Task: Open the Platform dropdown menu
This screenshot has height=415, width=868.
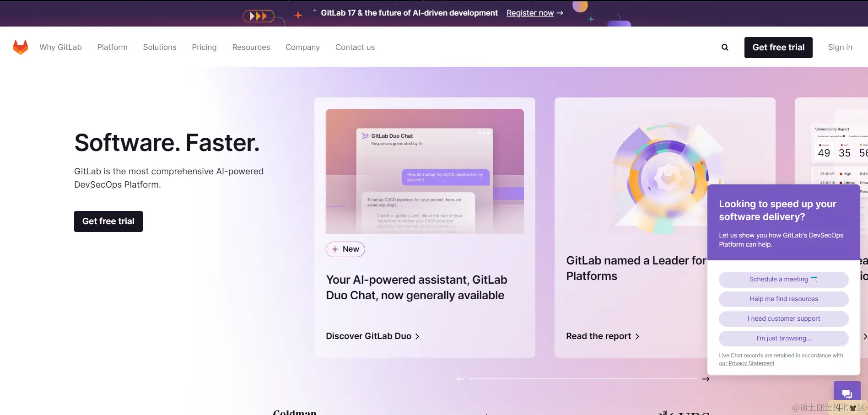Action: pyautogui.click(x=112, y=47)
